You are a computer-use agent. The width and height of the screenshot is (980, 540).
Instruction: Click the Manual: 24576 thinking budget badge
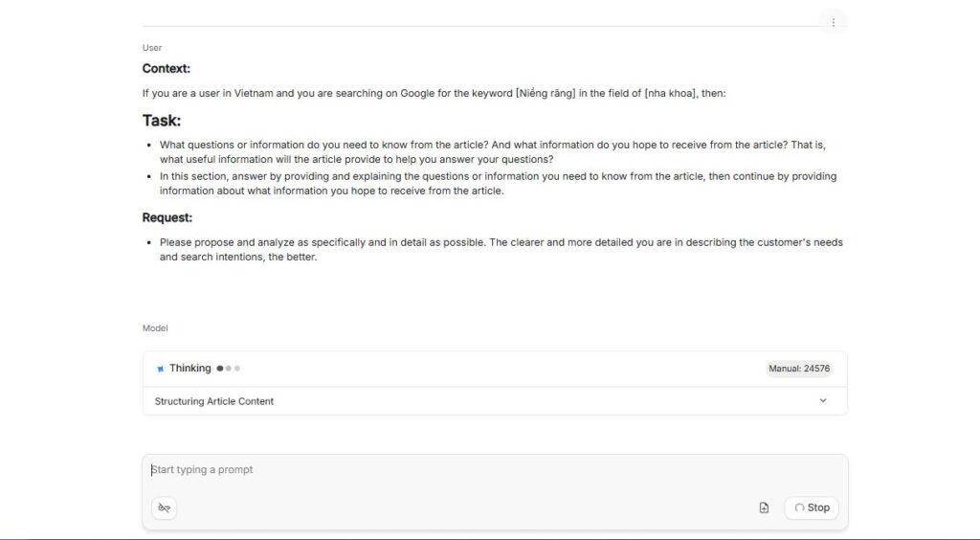pyautogui.click(x=798, y=369)
